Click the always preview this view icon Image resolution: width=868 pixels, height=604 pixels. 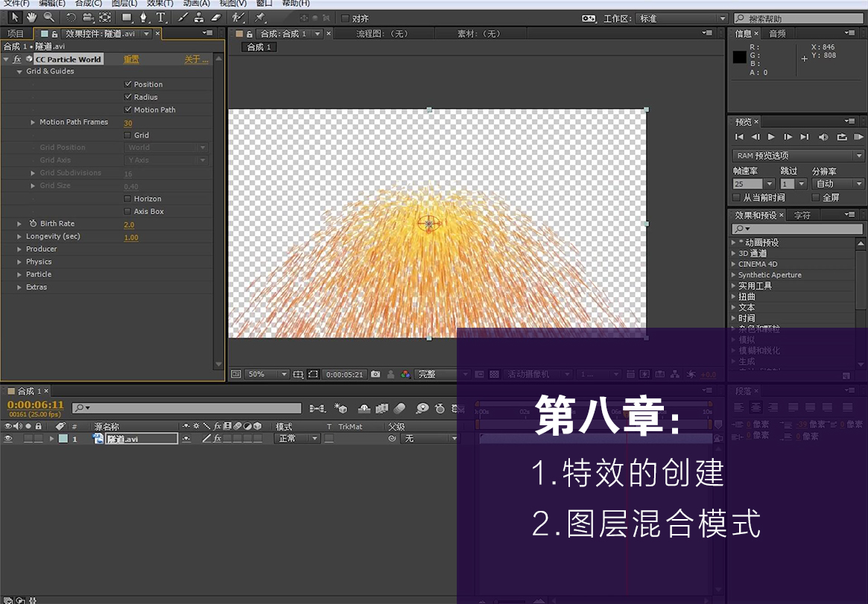pyautogui.click(x=236, y=375)
